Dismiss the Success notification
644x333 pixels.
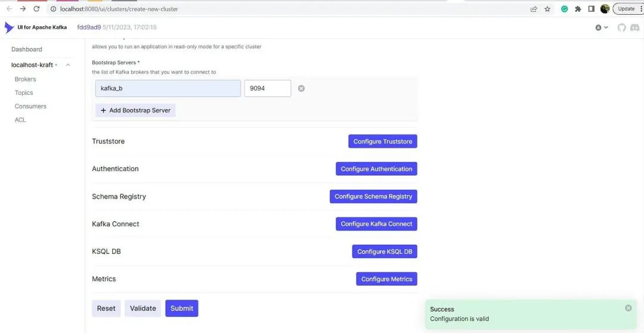click(628, 308)
